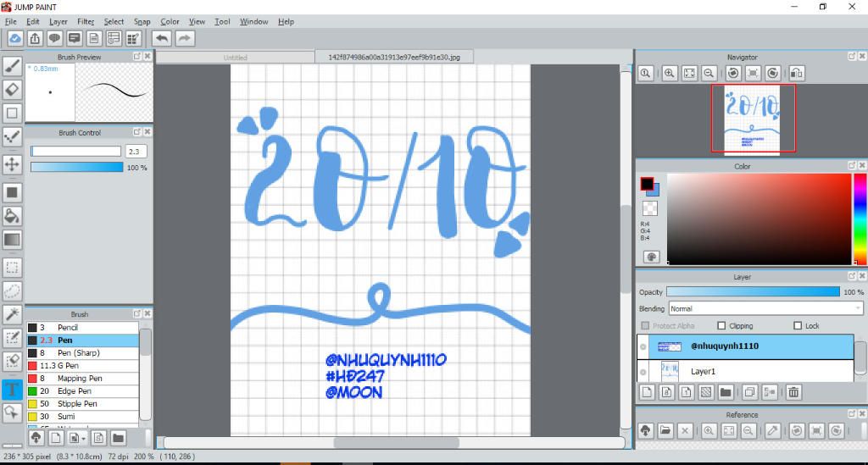The height and width of the screenshot is (465, 868).
Task: Select the Stipple Pen brush
Action: pyautogui.click(x=82, y=404)
